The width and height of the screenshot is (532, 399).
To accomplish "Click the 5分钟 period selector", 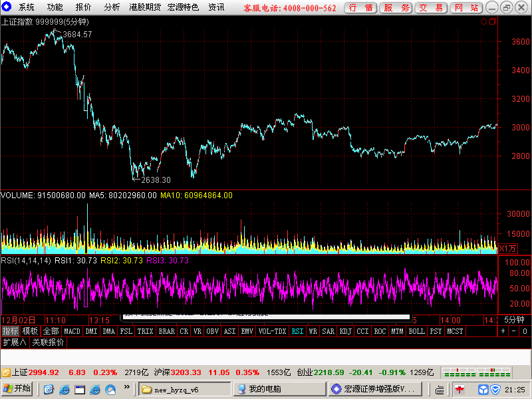I will pos(514,320).
